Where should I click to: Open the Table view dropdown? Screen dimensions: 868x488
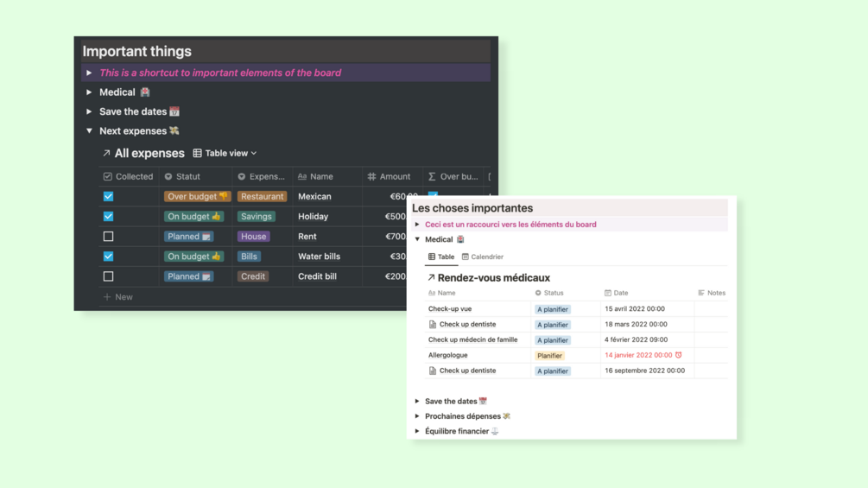225,153
